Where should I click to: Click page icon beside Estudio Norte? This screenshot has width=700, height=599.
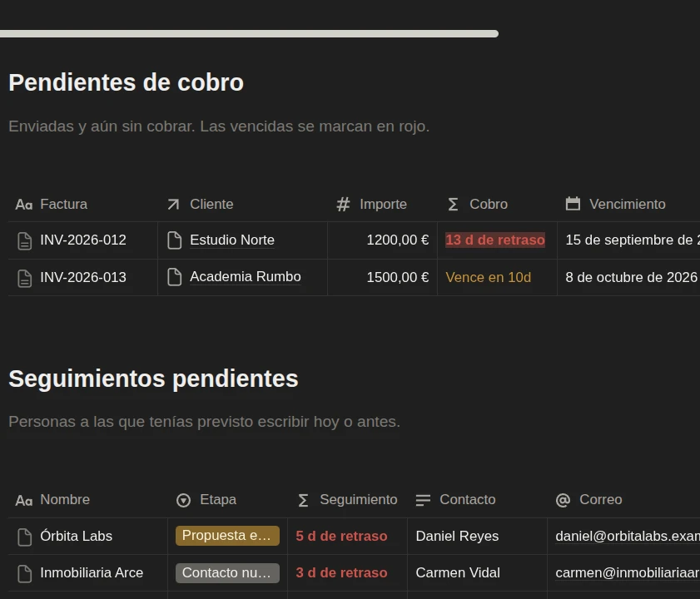point(175,240)
